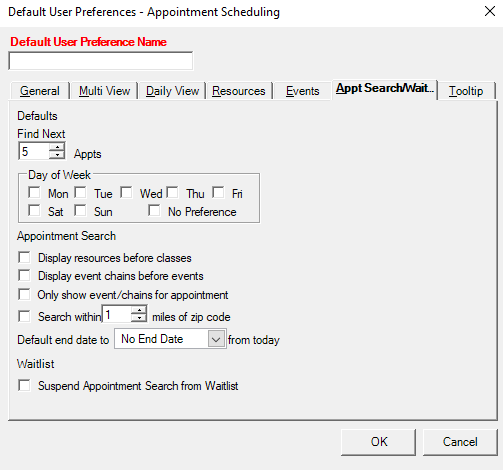Viewport: 503px width, 470px height.
Task: Tick Display resources before classes
Action: click(24, 257)
